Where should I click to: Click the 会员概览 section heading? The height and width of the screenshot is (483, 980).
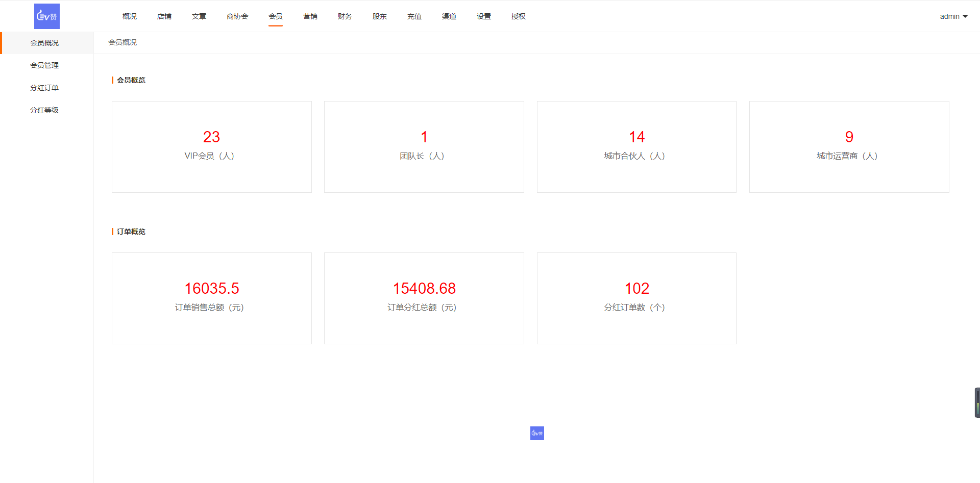coord(131,80)
